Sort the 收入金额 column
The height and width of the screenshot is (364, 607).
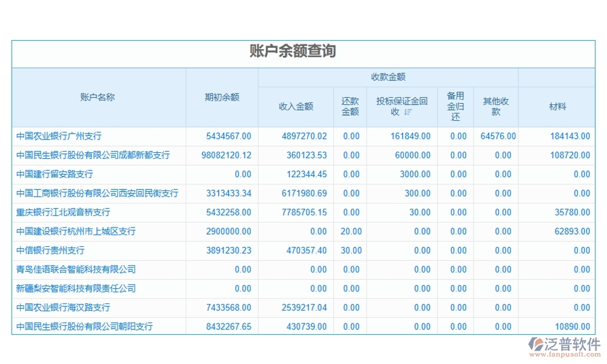tap(295, 106)
